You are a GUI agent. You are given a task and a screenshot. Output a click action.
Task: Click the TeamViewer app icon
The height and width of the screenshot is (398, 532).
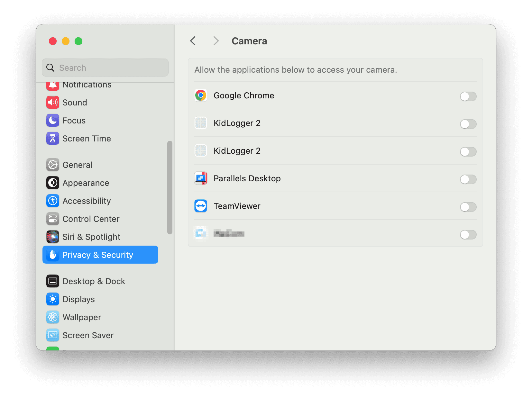point(201,206)
